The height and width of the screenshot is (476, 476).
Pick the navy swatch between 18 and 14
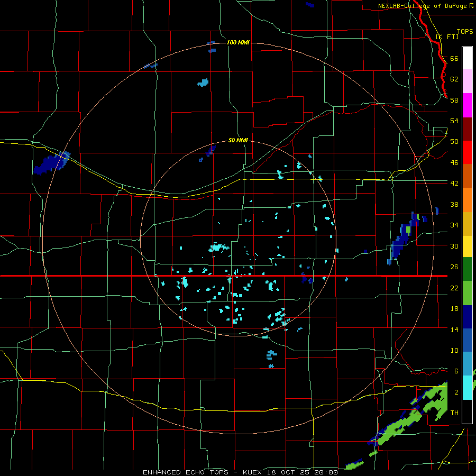[x=467, y=316]
